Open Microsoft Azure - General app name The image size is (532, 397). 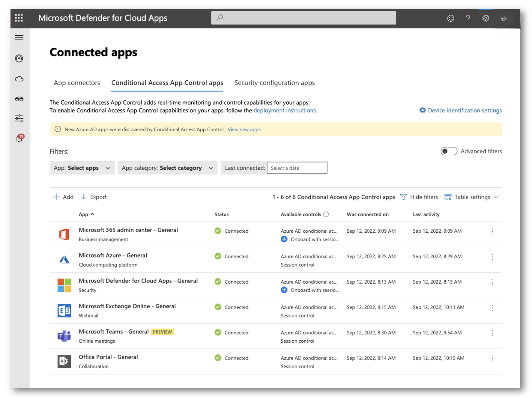(x=113, y=255)
